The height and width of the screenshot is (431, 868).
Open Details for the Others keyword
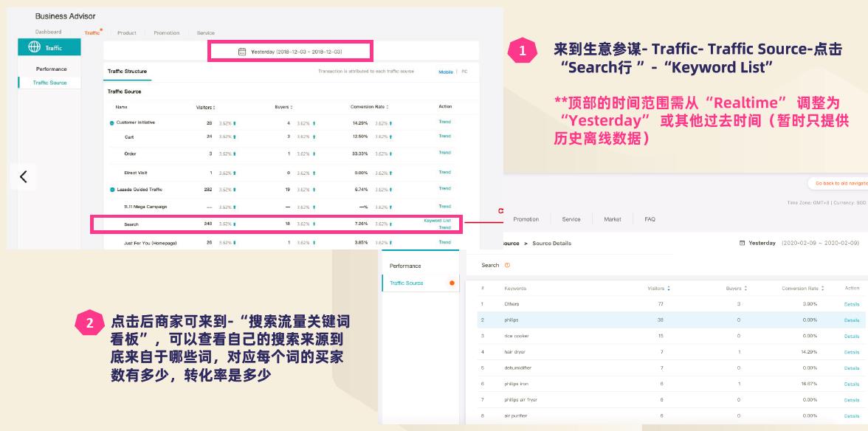point(852,304)
